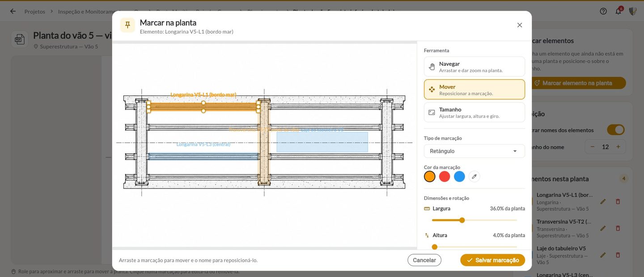The image size is (644, 277).
Task: Choose the blue marking color
Action: [459, 176]
